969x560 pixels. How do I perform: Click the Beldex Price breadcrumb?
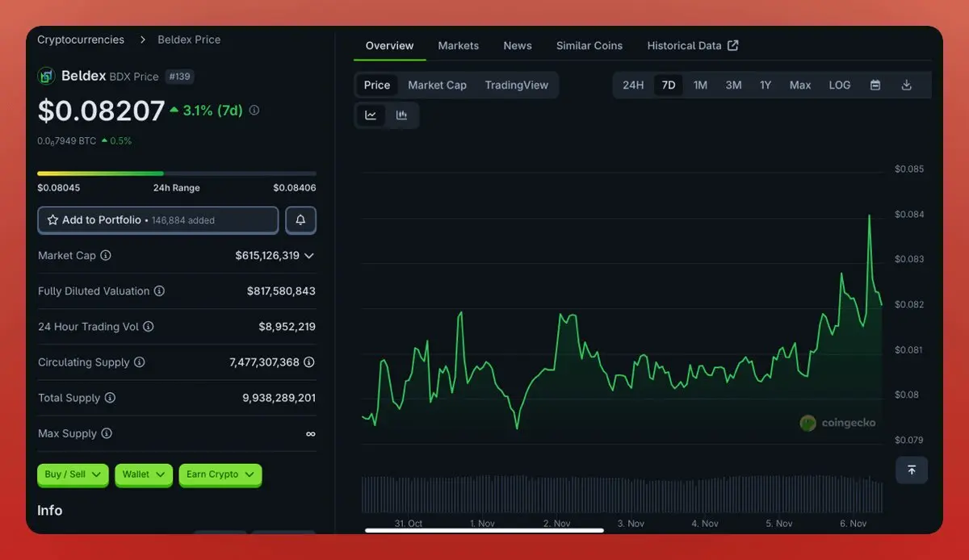point(189,40)
